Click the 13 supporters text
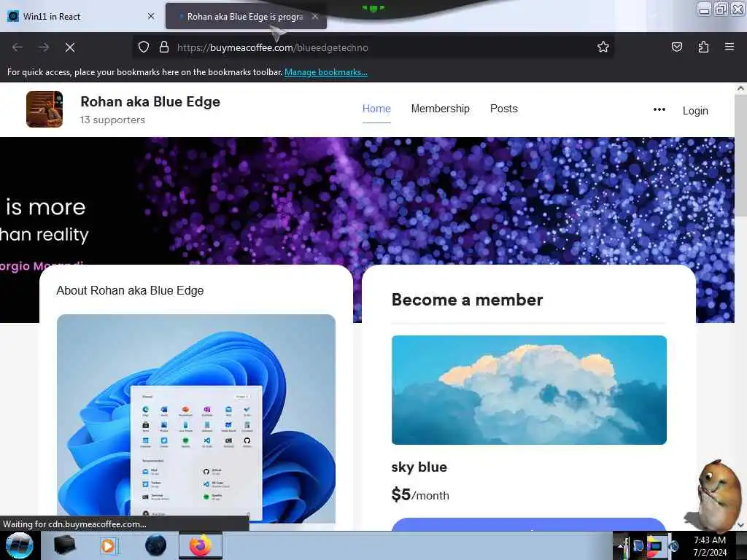 112,120
